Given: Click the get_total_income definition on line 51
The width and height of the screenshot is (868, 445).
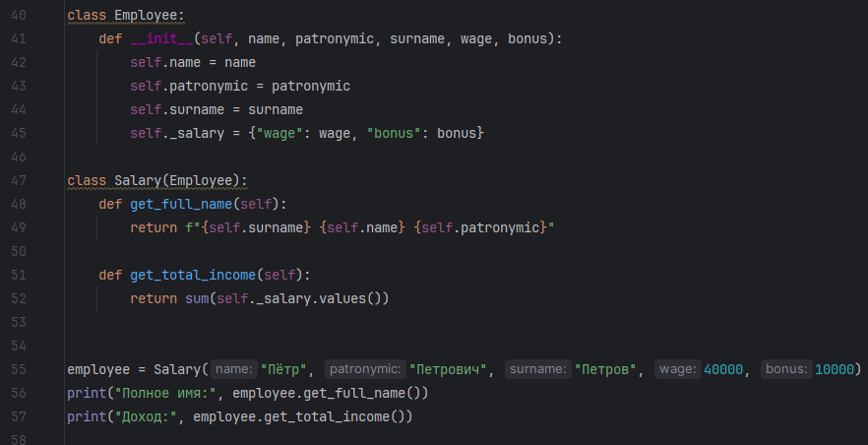Looking at the screenshot, I should point(193,275).
